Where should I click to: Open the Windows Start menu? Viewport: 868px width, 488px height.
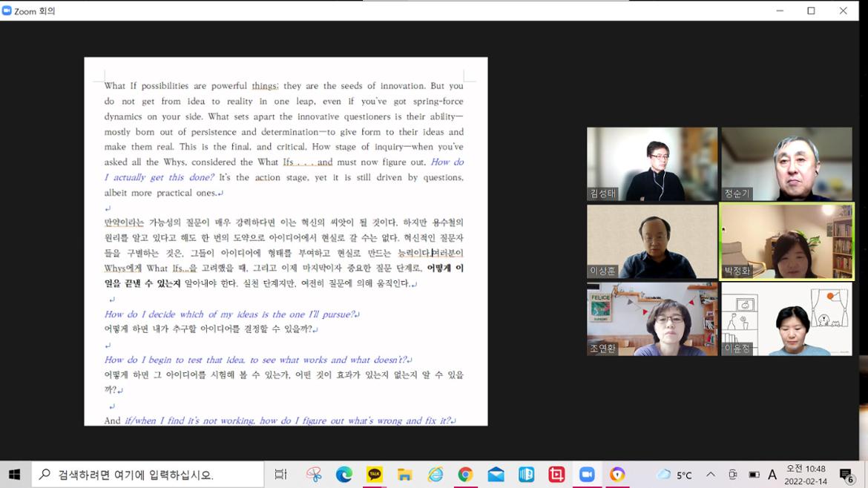[x=15, y=475]
